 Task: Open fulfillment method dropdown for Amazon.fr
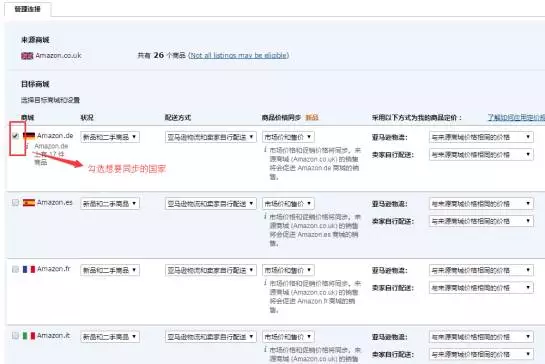point(211,270)
